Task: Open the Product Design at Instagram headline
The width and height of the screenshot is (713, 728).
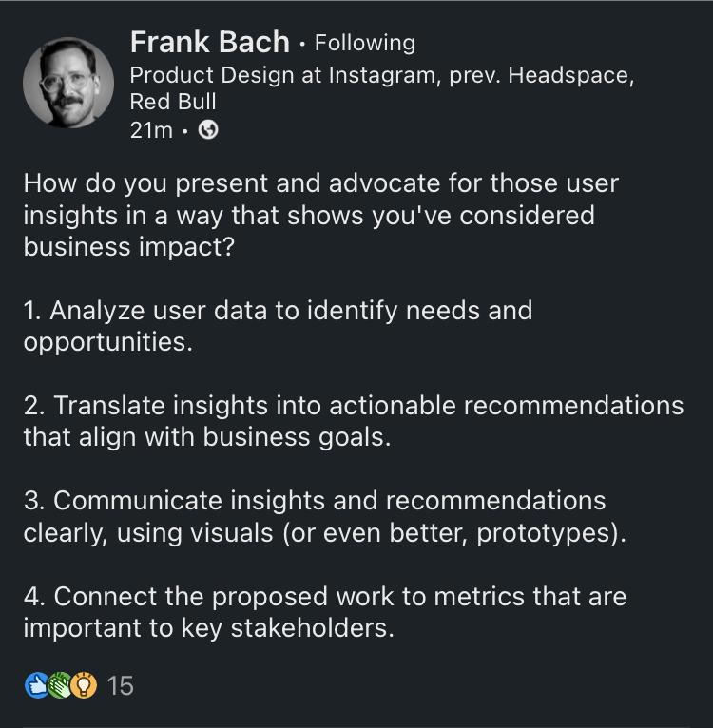Action: tap(382, 88)
